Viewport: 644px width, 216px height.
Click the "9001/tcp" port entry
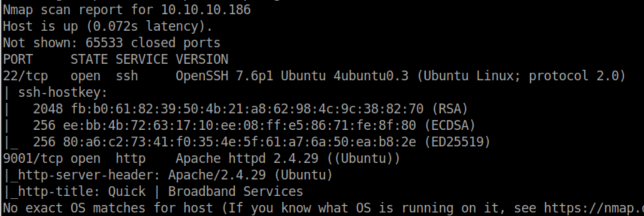tap(32, 158)
